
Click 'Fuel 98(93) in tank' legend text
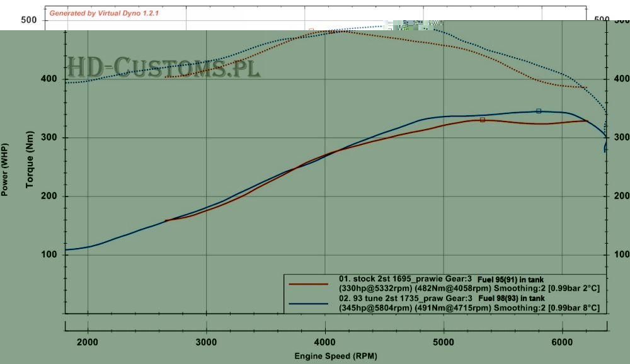pos(514,298)
